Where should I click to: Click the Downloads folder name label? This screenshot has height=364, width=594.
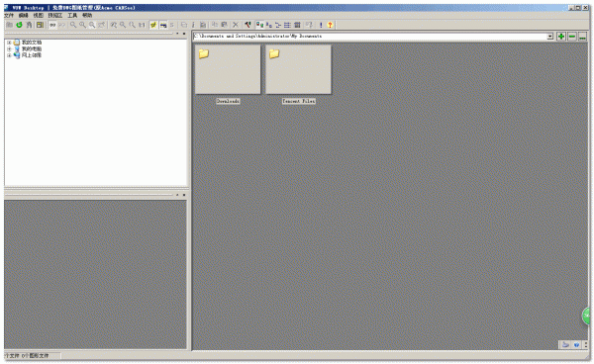click(228, 101)
